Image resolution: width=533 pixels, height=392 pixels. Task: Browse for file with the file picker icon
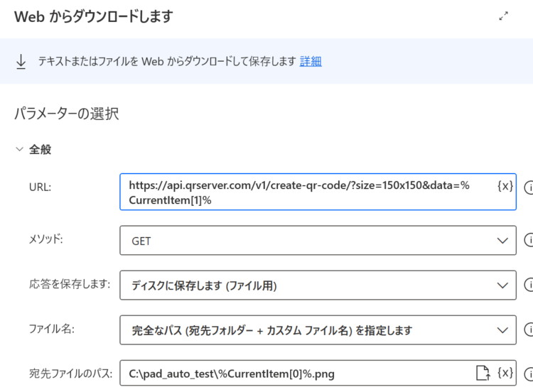(x=483, y=373)
